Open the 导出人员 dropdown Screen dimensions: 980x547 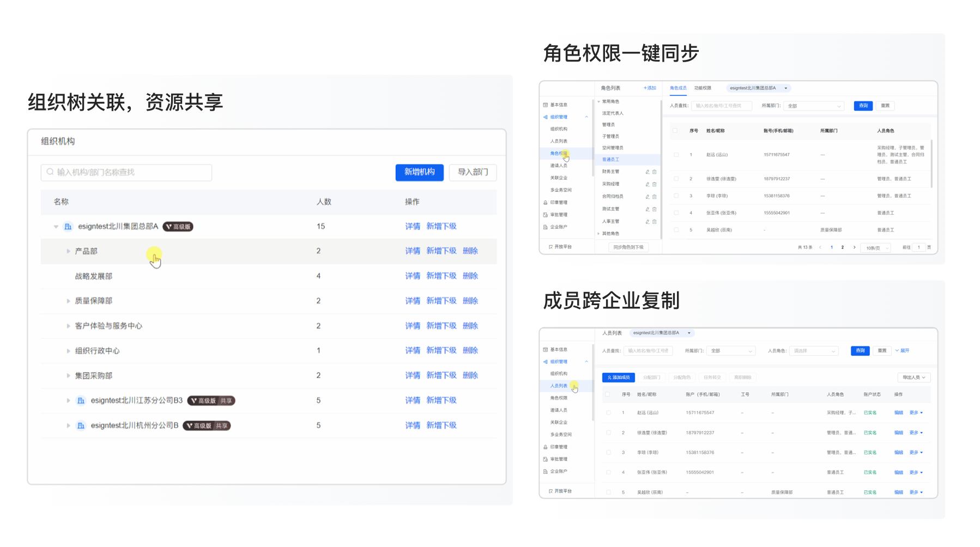tap(914, 377)
